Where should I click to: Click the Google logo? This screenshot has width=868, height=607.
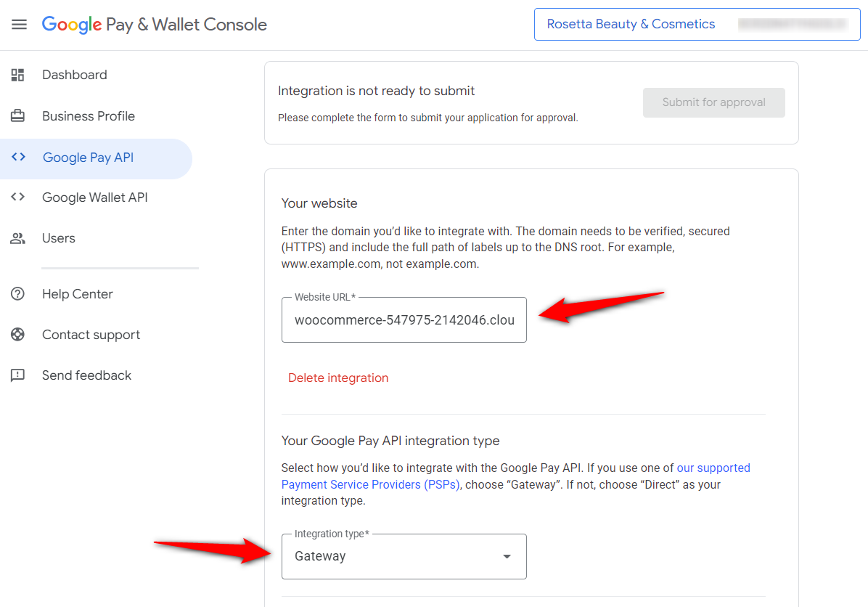tap(72, 24)
